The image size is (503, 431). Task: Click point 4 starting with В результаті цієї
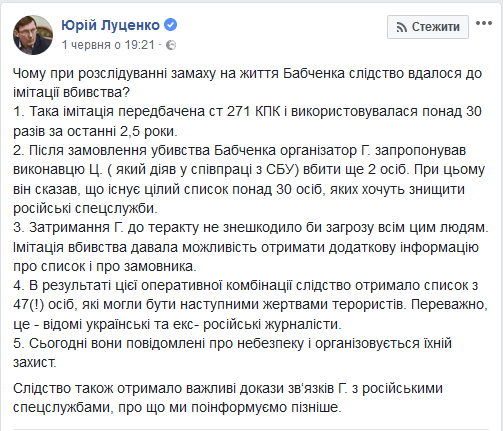coord(250,305)
